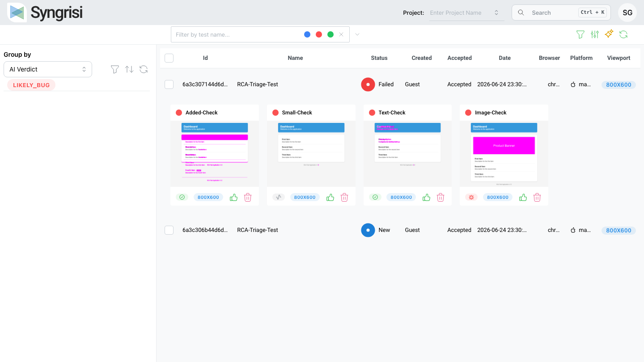Click 800X600 viewport badge in New row
The width and height of the screenshot is (644, 362).
click(619, 231)
